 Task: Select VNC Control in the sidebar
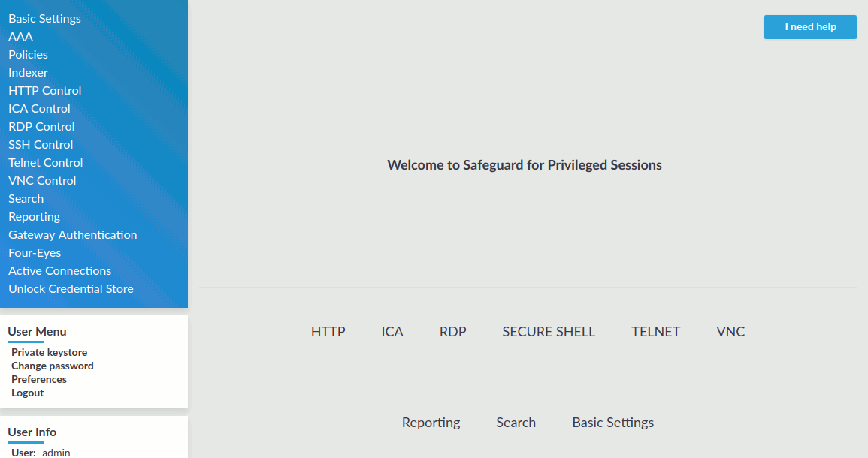42,180
